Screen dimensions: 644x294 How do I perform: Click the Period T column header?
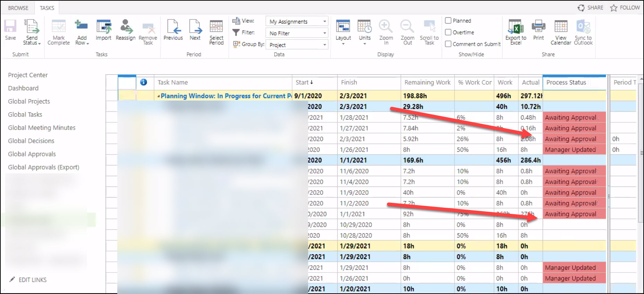(624, 83)
